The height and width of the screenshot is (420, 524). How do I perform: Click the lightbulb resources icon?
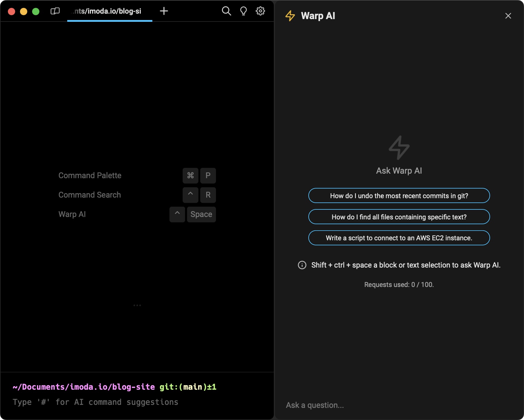point(243,11)
